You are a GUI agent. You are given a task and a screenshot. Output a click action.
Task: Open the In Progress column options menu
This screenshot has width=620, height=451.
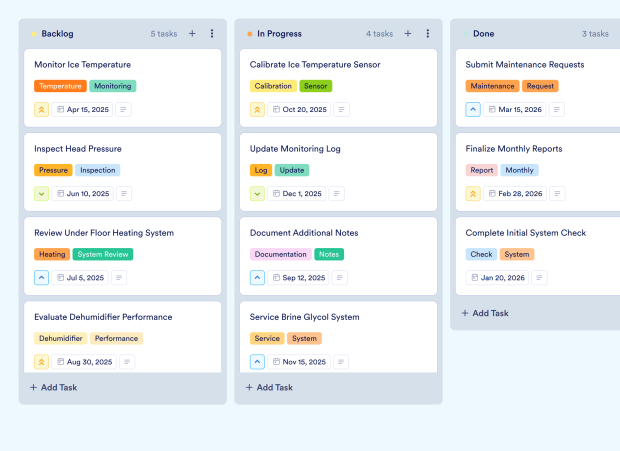click(x=428, y=33)
